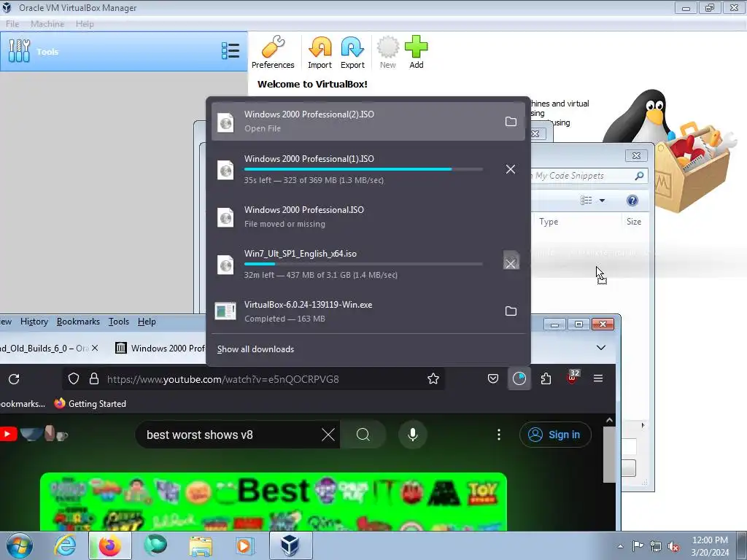Click Win7_Ult_SP1 download progress bar
Image resolution: width=747 pixels, height=560 pixels.
point(363,264)
